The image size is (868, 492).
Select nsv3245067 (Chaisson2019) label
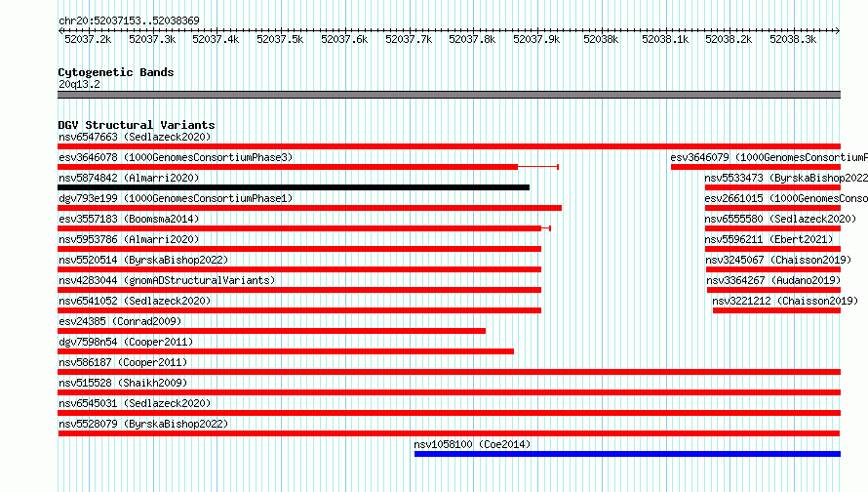(778, 260)
